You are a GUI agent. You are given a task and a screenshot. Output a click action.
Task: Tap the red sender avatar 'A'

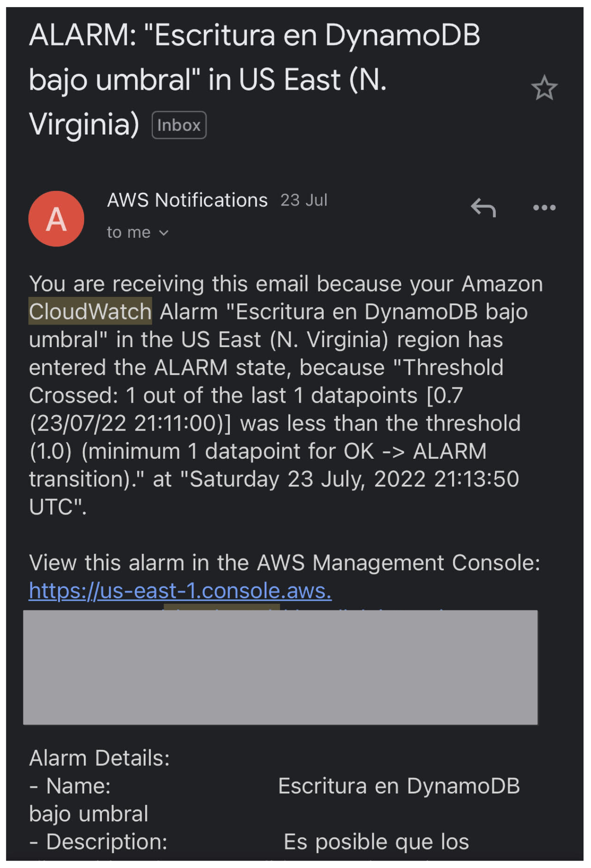click(x=56, y=219)
